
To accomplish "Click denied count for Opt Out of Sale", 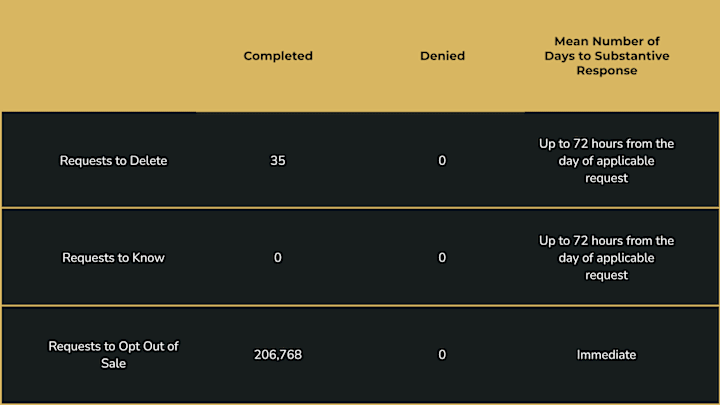I will (442, 354).
